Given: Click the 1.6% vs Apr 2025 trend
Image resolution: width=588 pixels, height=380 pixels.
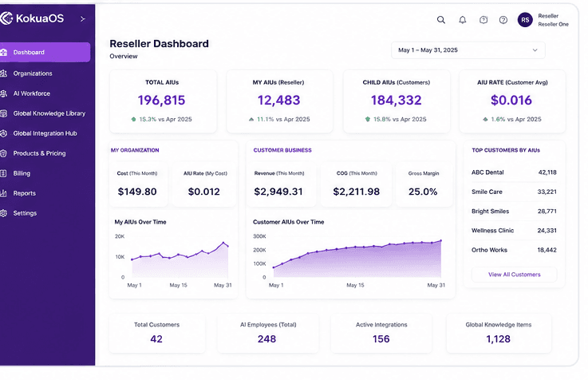Looking at the screenshot, I should 512,119.
